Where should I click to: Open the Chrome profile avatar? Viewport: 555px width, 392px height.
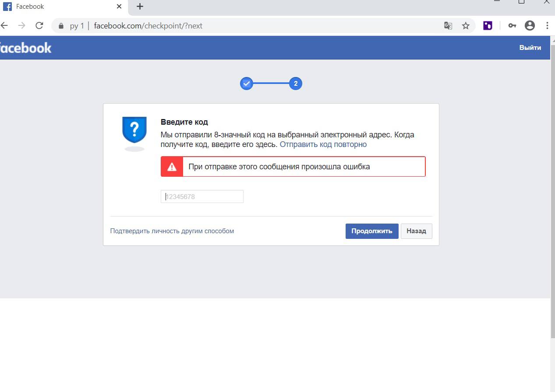530,26
